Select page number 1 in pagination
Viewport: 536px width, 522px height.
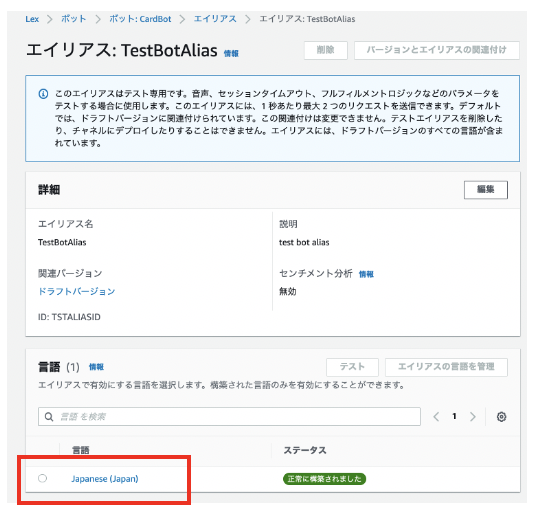click(454, 416)
